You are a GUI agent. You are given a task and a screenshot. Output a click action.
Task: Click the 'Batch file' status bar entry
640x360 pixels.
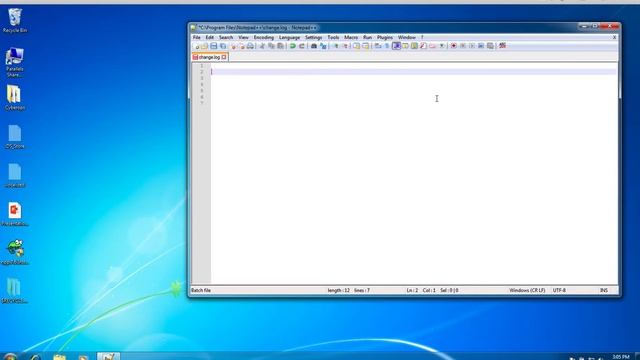click(201, 290)
